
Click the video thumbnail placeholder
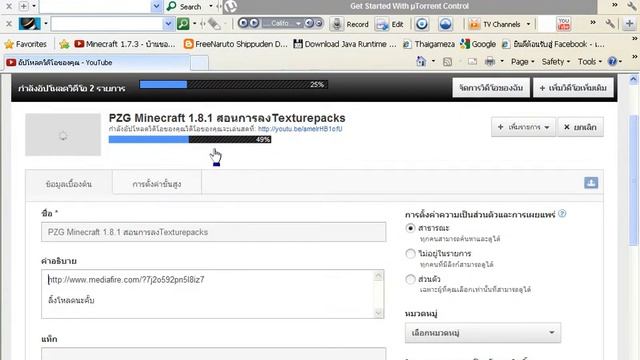[x=63, y=135]
